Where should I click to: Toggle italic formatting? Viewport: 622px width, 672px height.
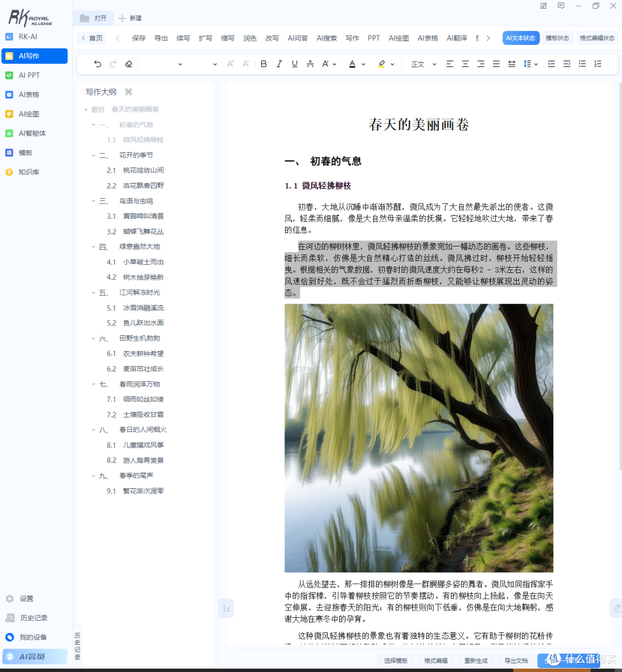[x=279, y=64]
